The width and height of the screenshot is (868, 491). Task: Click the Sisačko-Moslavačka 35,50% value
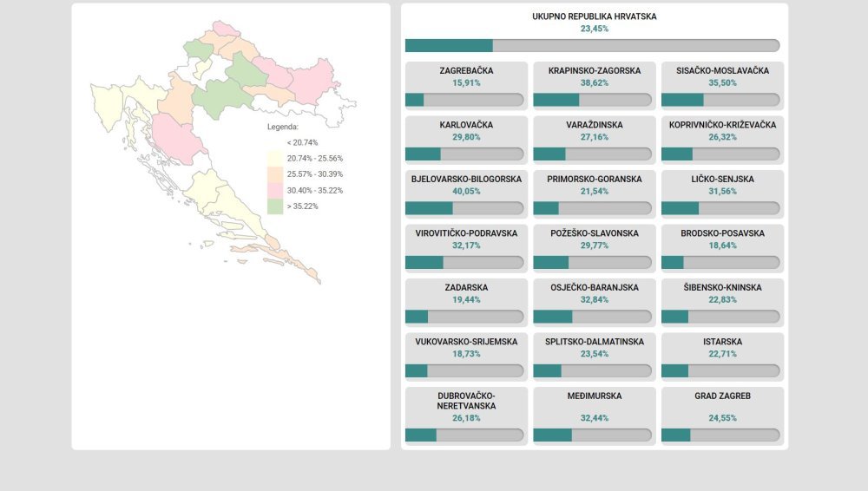point(722,83)
